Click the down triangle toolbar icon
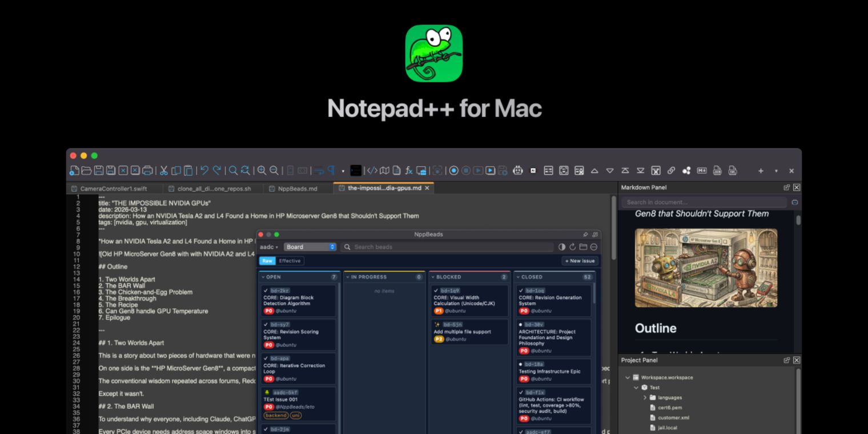Image resolution: width=868 pixels, height=434 pixels. [x=610, y=171]
